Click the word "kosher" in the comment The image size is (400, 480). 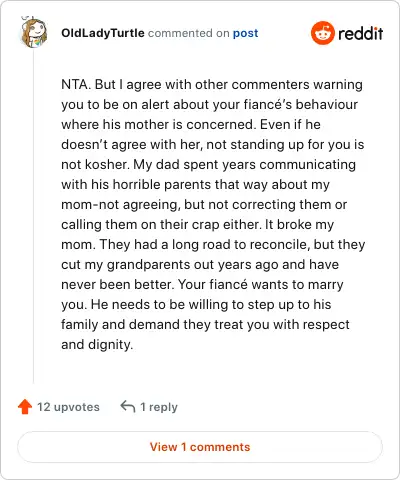point(107,164)
